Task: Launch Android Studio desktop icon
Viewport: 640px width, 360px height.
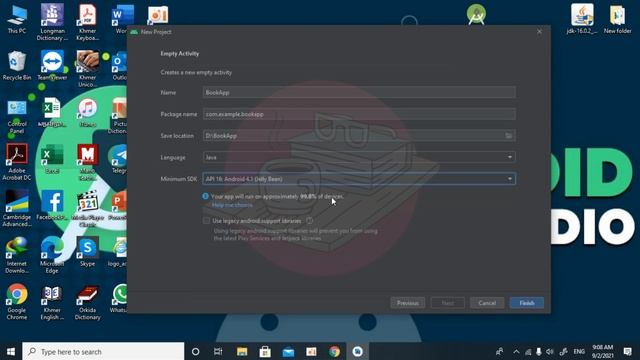Action: point(476,14)
